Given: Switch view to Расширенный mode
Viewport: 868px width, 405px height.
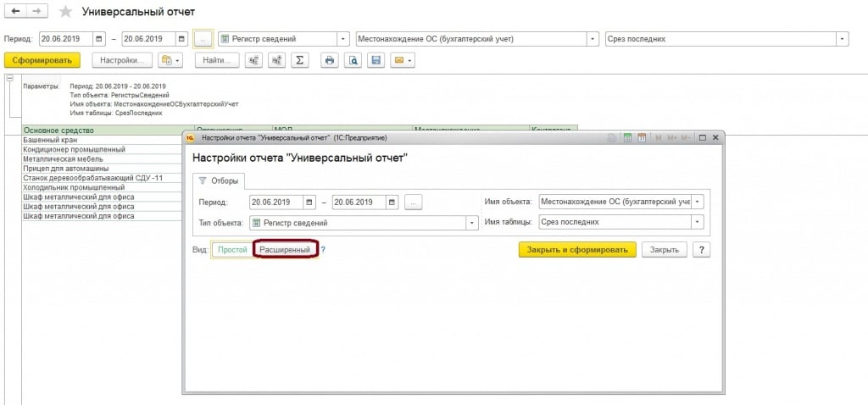Looking at the screenshot, I should coord(285,249).
